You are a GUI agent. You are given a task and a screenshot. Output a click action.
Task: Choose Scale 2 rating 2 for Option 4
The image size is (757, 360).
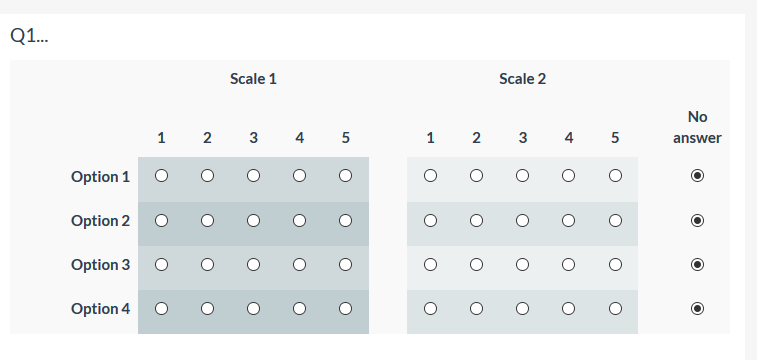point(477,308)
